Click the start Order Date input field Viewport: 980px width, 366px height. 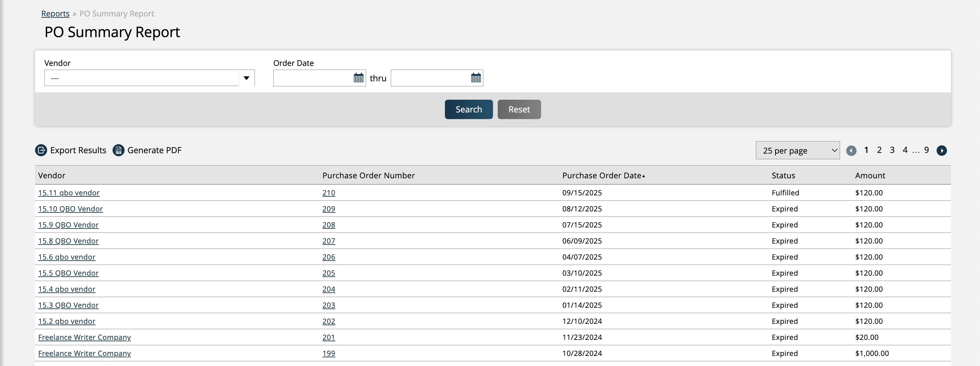(x=313, y=78)
